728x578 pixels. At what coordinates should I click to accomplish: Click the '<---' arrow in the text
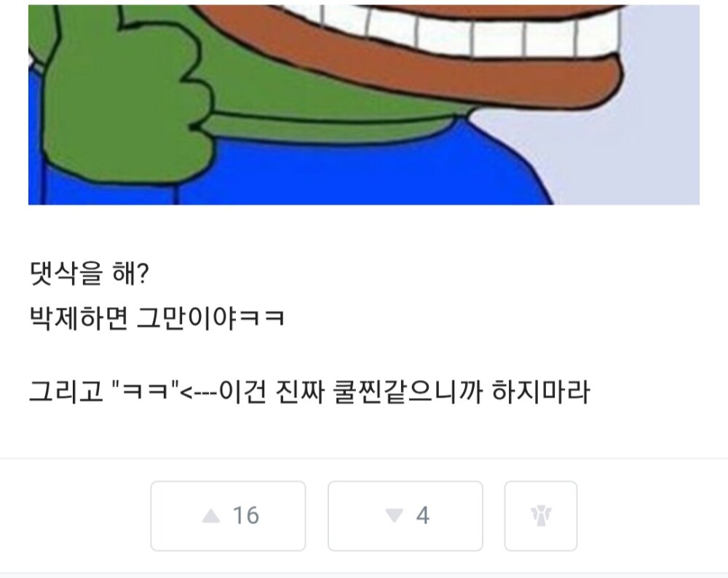pos(199,392)
